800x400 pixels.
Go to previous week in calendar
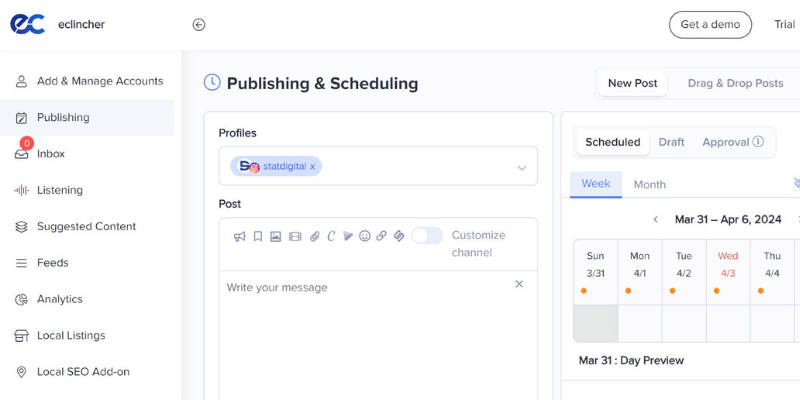click(x=655, y=219)
